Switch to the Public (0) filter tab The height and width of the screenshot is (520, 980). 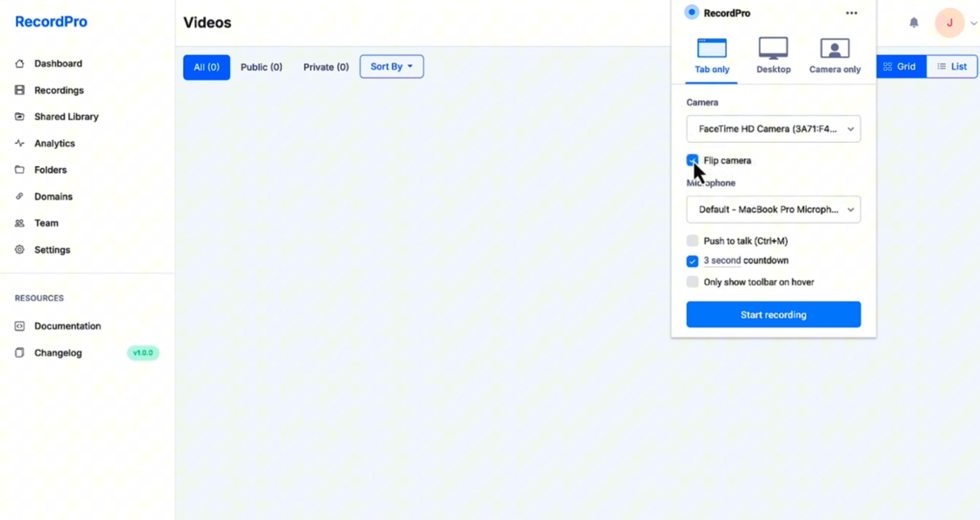tap(261, 67)
